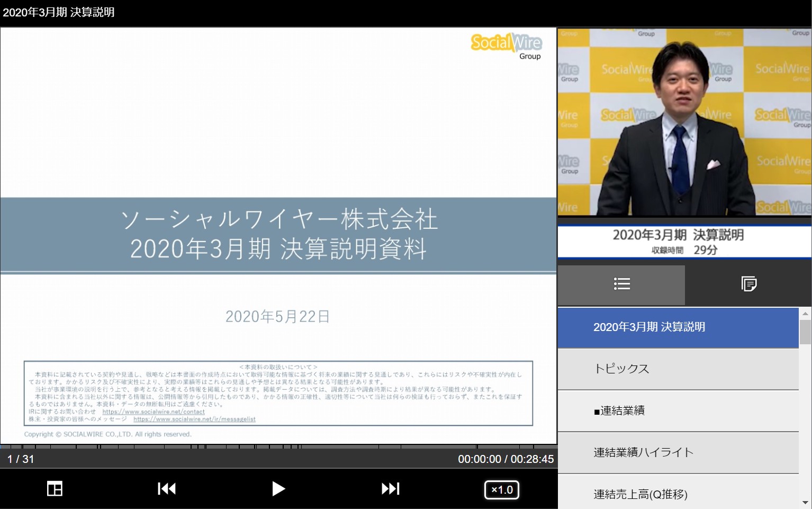Click the slide counter 1 / 31

(x=21, y=459)
